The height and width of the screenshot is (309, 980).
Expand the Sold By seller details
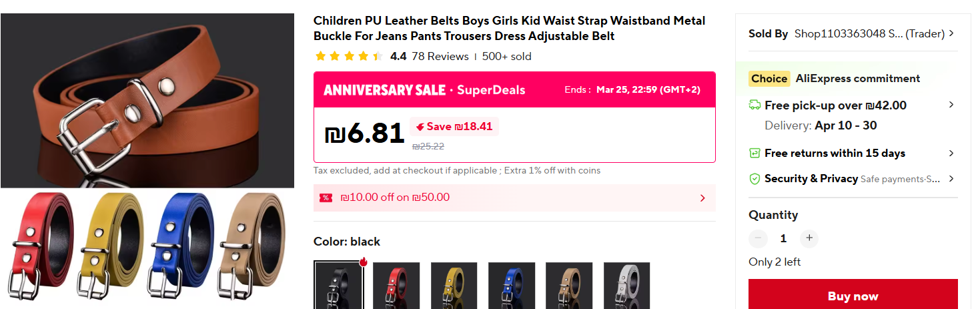951,33
